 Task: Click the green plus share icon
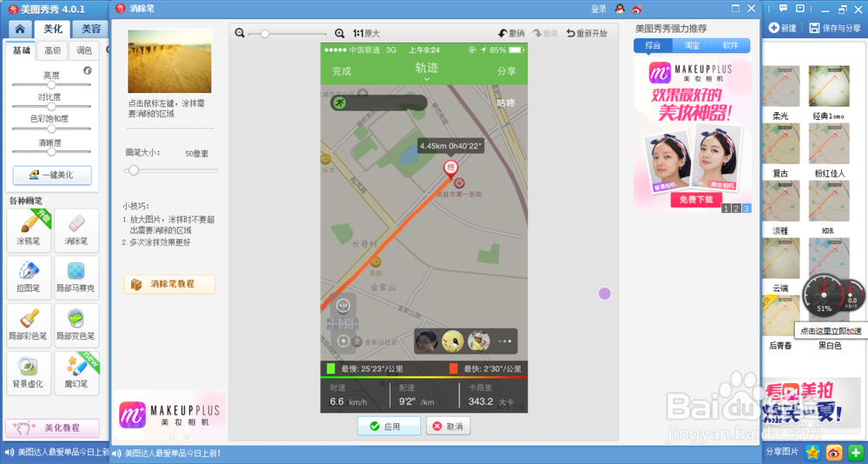[857, 452]
